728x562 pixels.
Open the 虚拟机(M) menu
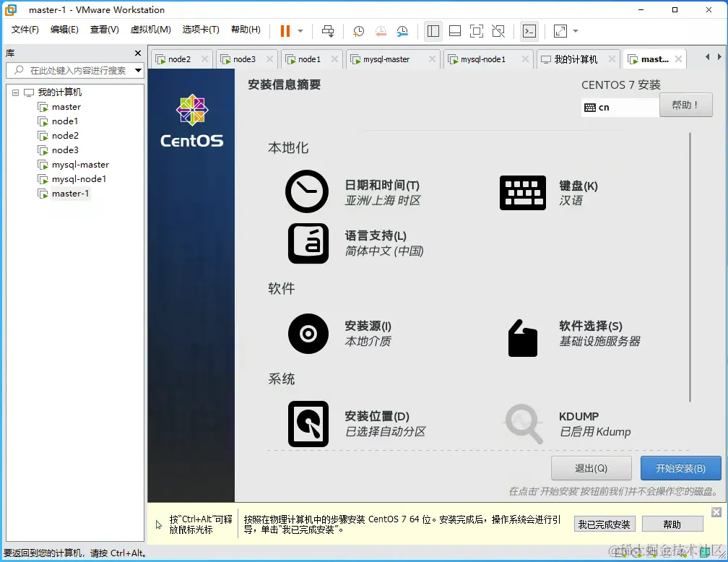click(x=150, y=30)
